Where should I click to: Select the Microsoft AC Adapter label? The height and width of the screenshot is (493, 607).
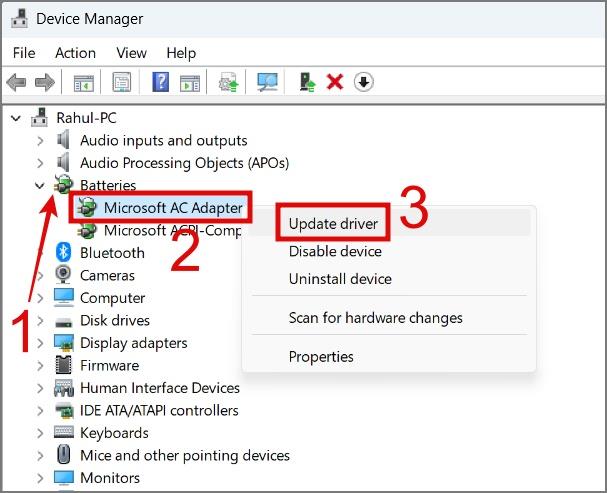[x=173, y=208]
